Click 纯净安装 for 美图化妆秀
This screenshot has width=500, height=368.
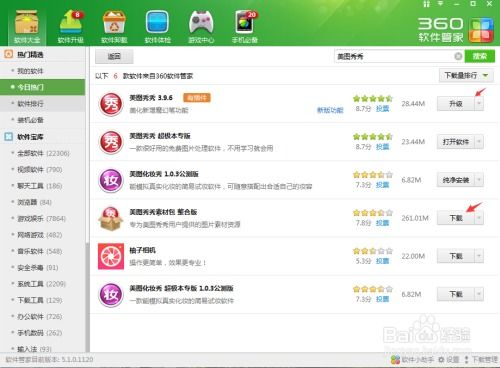coord(456,180)
